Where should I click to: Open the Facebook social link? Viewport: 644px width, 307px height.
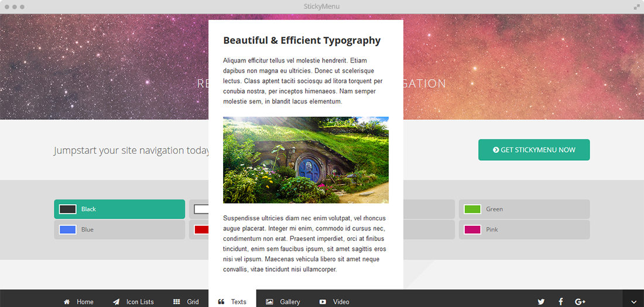pos(561,302)
